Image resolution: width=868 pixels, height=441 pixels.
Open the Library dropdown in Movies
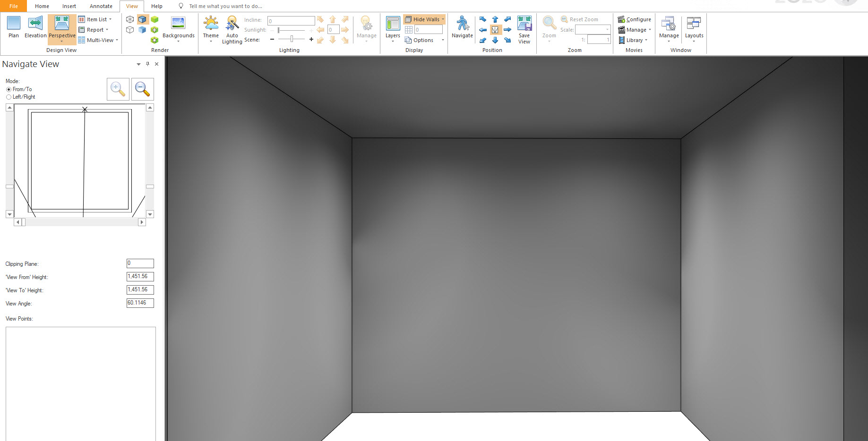click(633, 40)
